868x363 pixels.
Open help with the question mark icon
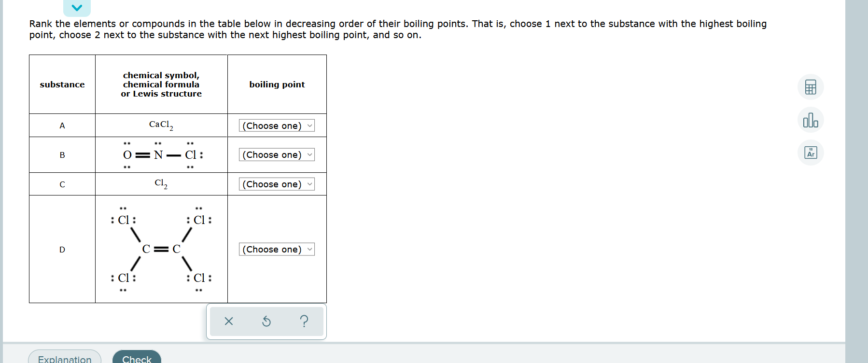tap(304, 321)
